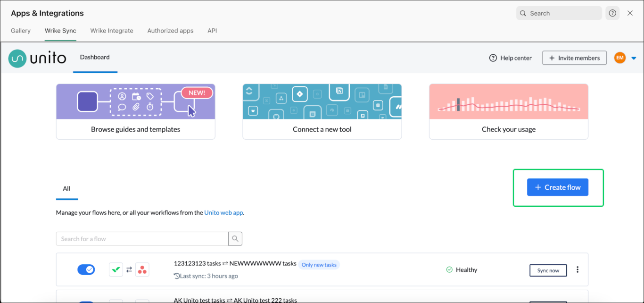
Task: Click the Unito logo
Action: coord(37,58)
